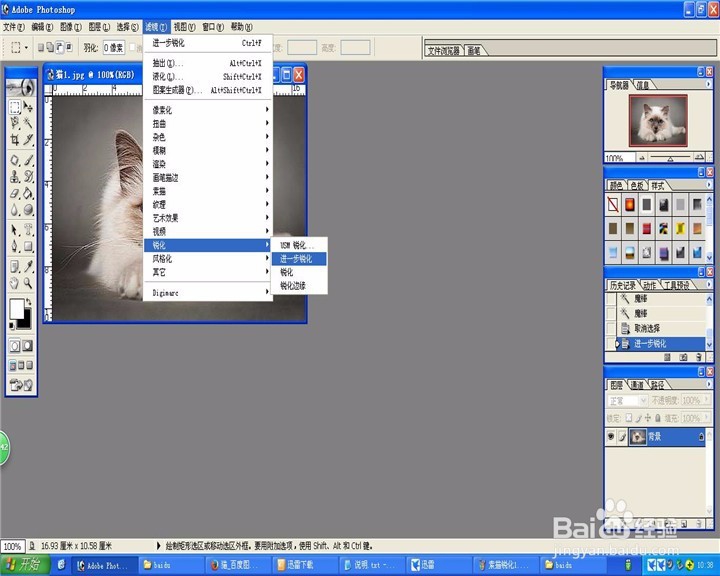The height and width of the screenshot is (576, 720).
Task: Click the delete state trash in History panel
Action: pos(698,357)
